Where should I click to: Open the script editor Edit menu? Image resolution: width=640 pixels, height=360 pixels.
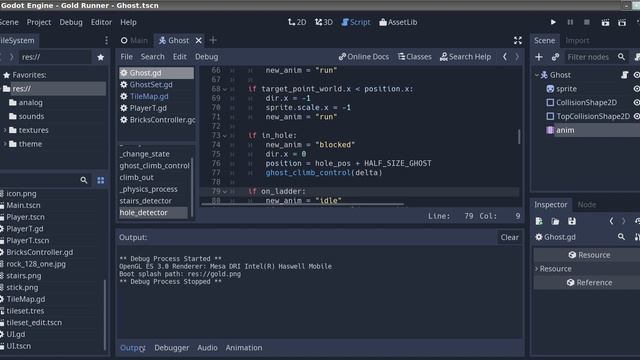[x=180, y=57]
